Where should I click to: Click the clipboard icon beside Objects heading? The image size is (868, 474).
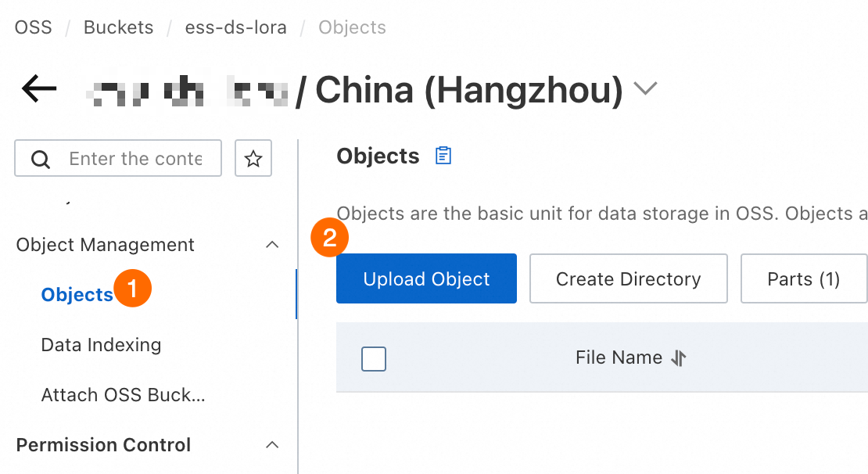(443, 156)
